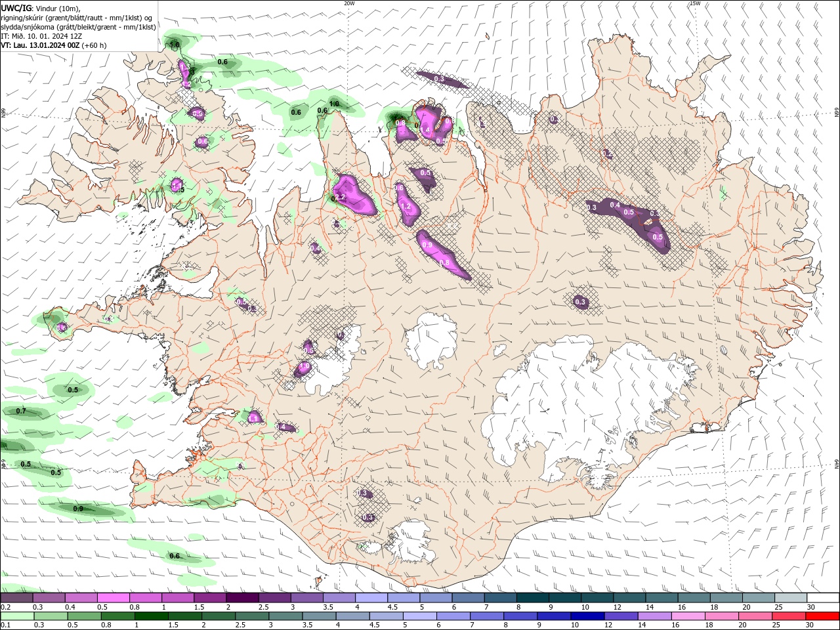Pick snow legend swatch between 18 and 20
Image resolution: width=840 pixels, height=630 pixels.
point(726,597)
